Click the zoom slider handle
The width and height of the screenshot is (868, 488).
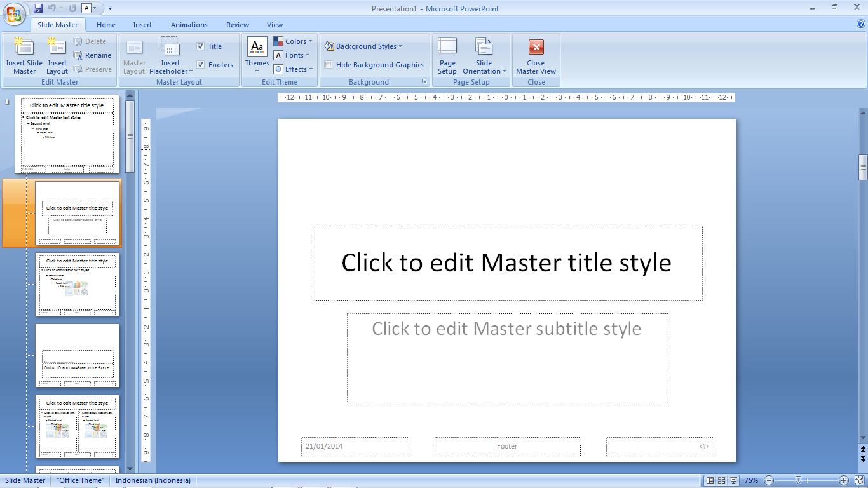[799, 480]
